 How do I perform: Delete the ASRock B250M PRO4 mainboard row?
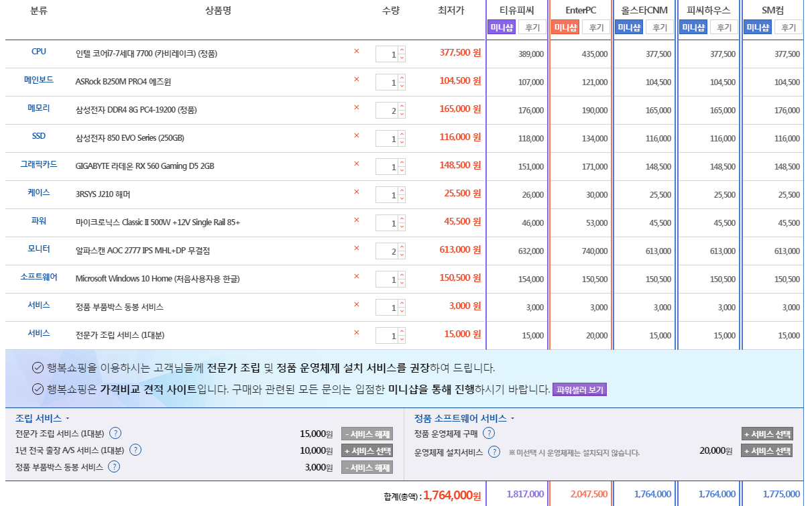tap(356, 80)
